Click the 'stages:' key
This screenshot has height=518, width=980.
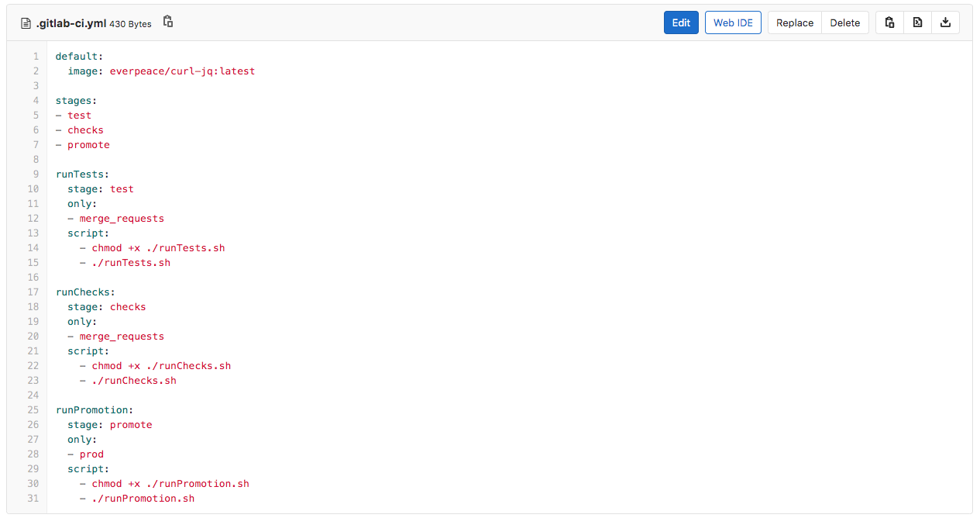pyautogui.click(x=76, y=101)
